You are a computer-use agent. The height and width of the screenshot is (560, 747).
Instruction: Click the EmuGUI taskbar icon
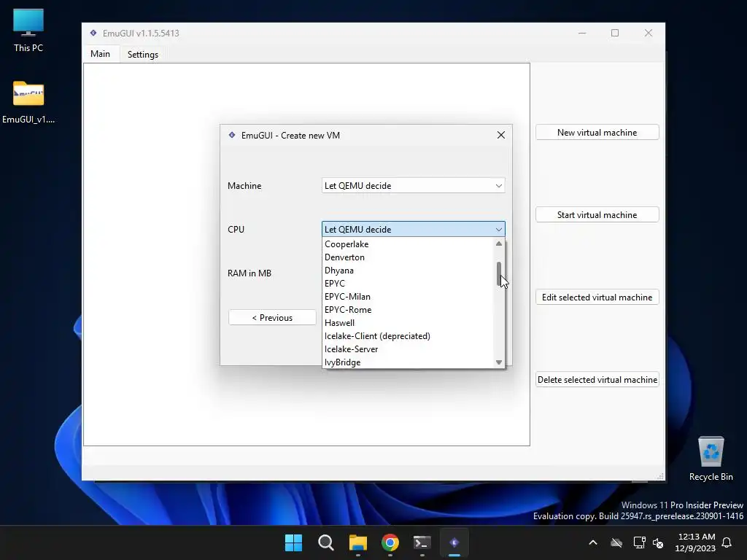(x=454, y=542)
